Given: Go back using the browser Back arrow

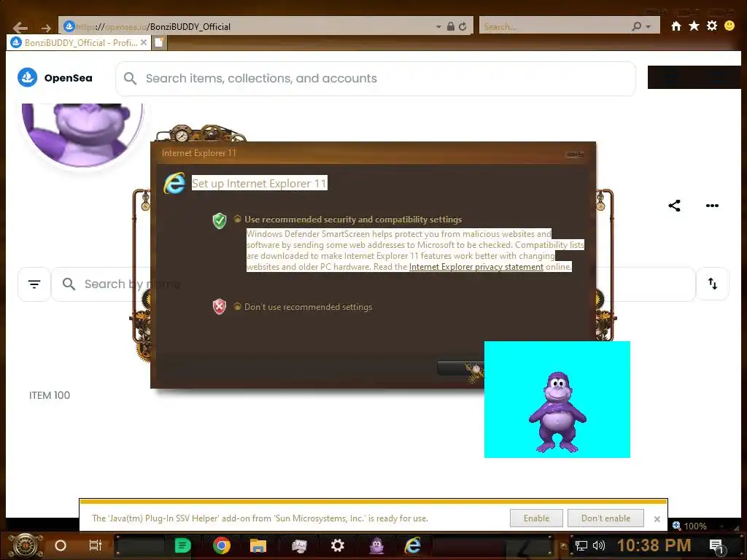Looking at the screenshot, I should point(20,27).
